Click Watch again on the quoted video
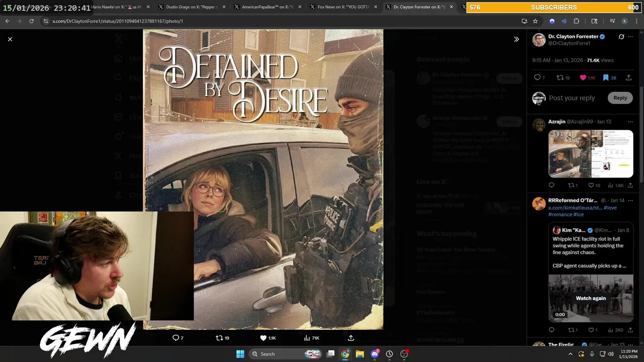Image resolution: width=644 pixels, height=362 pixels. pyautogui.click(x=591, y=298)
